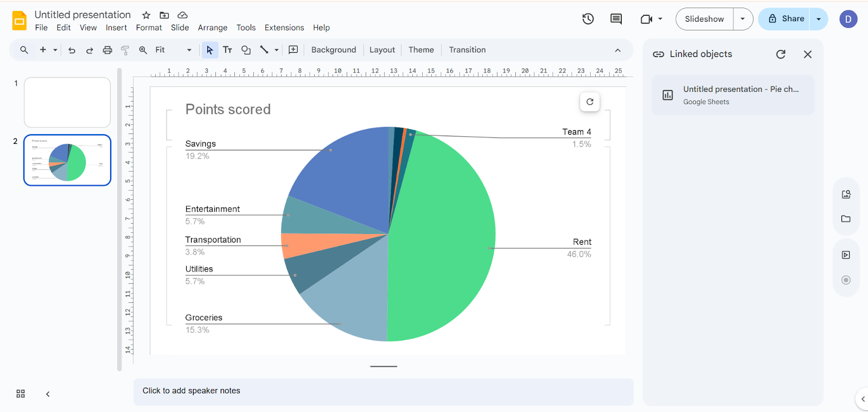Open the comments panel icon

click(x=616, y=19)
